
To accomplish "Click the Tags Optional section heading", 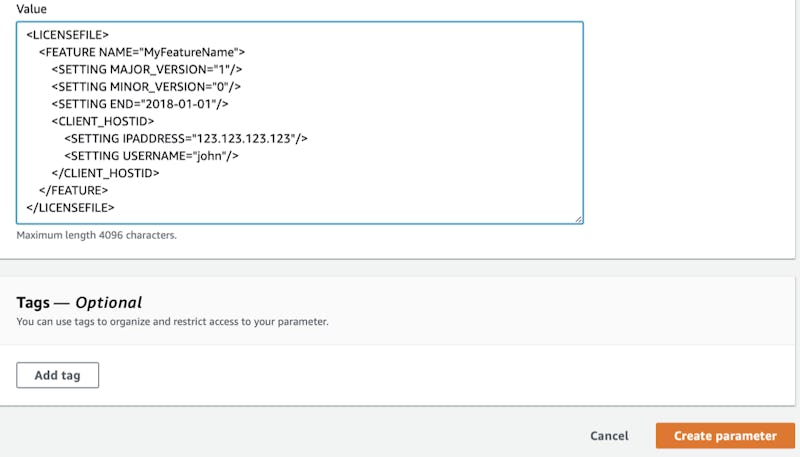I will [79, 302].
